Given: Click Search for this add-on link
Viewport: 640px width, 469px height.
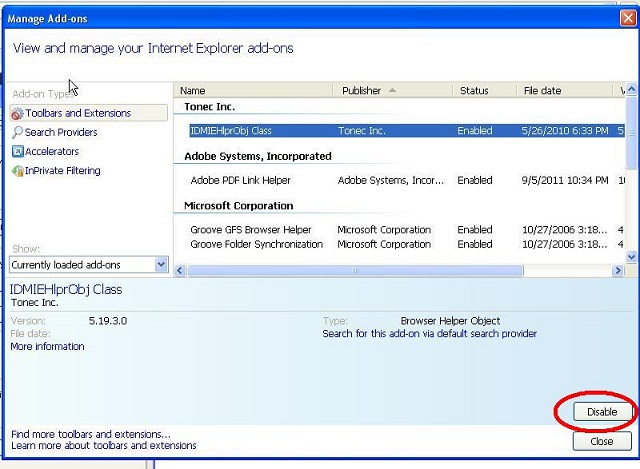Looking at the screenshot, I should tap(429, 334).
